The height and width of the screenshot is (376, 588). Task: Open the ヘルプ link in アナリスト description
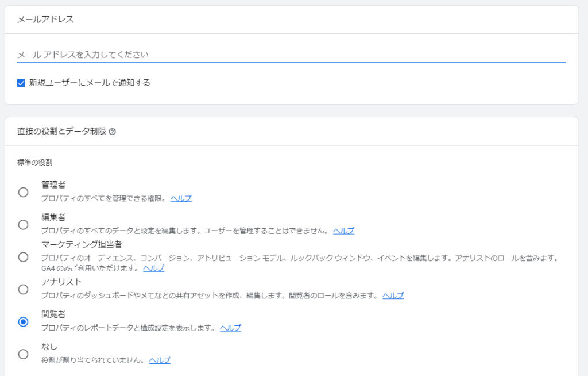[393, 296]
